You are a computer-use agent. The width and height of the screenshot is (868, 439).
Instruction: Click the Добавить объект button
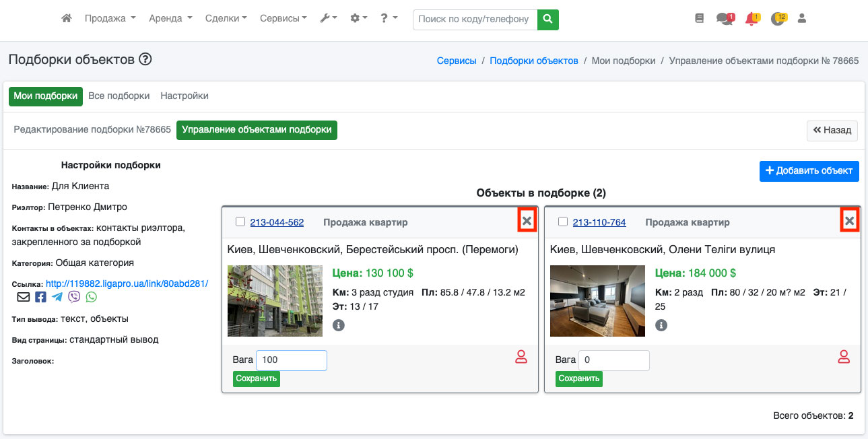(x=809, y=171)
